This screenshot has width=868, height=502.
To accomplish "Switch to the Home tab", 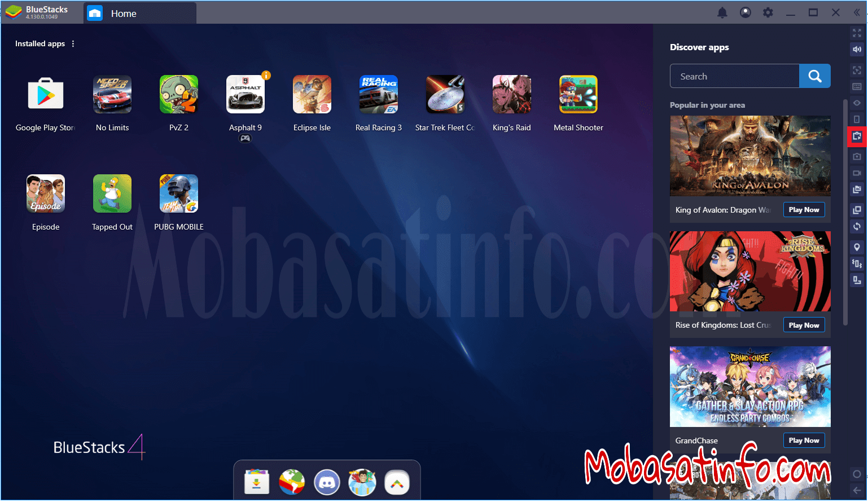I will 140,14.
